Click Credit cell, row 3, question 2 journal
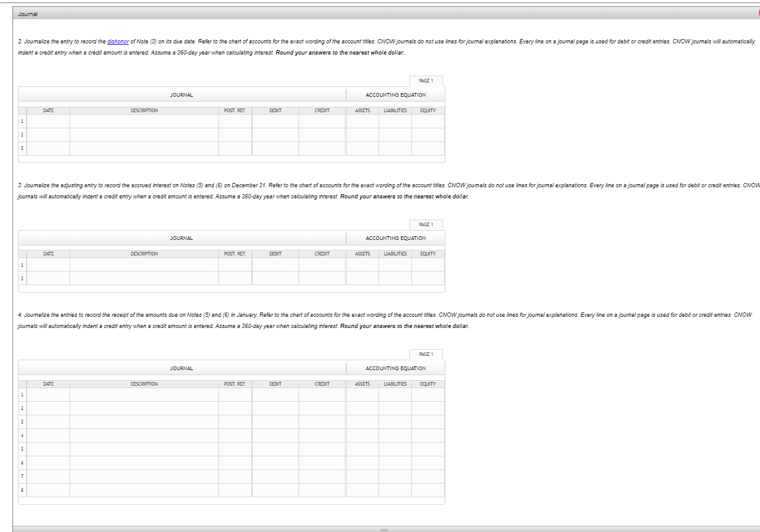760x532 pixels. [322, 149]
